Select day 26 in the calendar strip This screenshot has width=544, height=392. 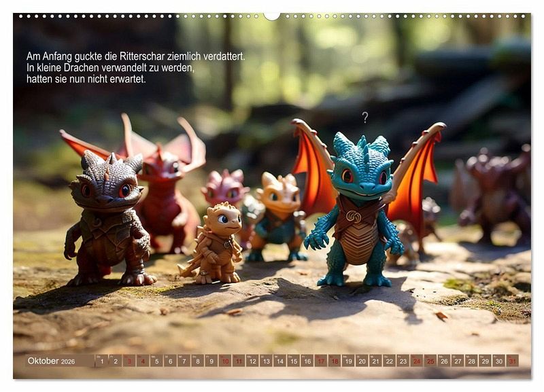(x=445, y=361)
